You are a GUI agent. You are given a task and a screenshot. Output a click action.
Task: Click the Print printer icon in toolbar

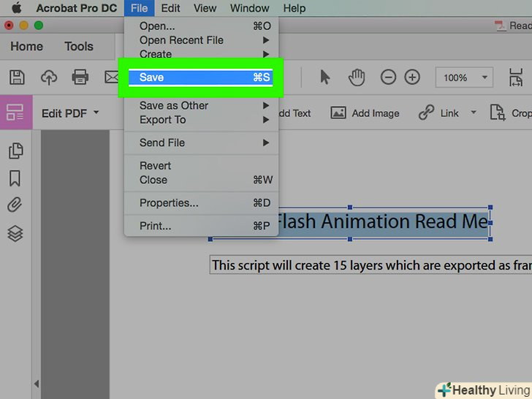(80, 77)
